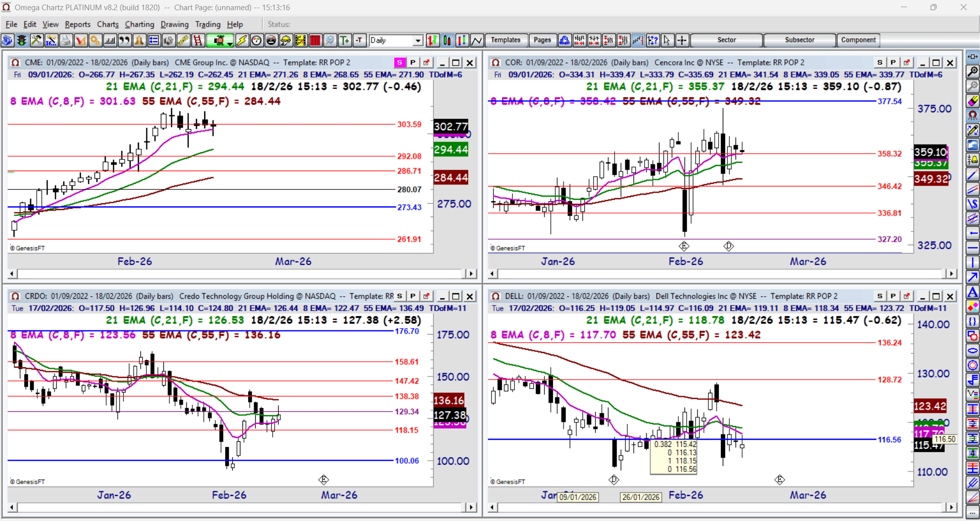Open the View menu

[51, 24]
